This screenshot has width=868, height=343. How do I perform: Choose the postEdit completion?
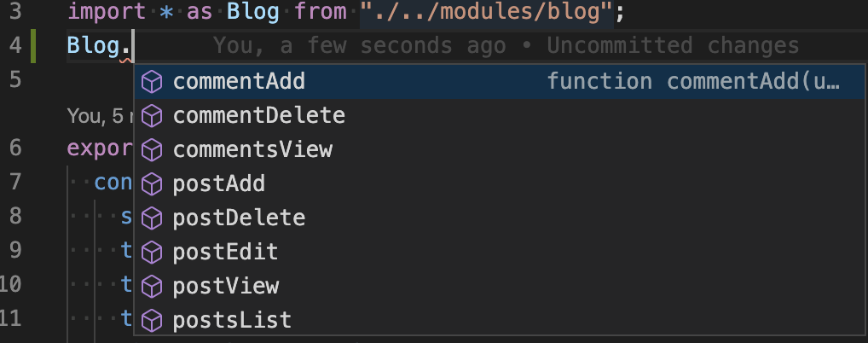click(x=501, y=252)
